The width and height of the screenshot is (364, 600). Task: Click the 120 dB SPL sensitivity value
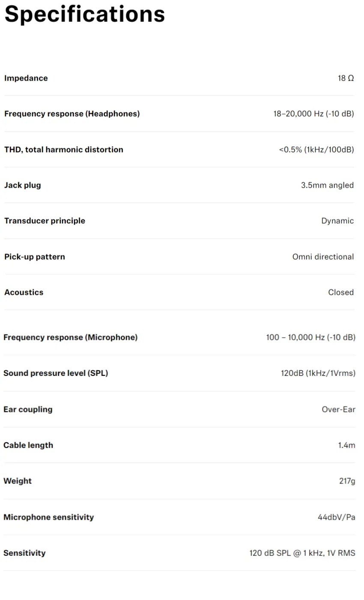pyautogui.click(x=302, y=553)
